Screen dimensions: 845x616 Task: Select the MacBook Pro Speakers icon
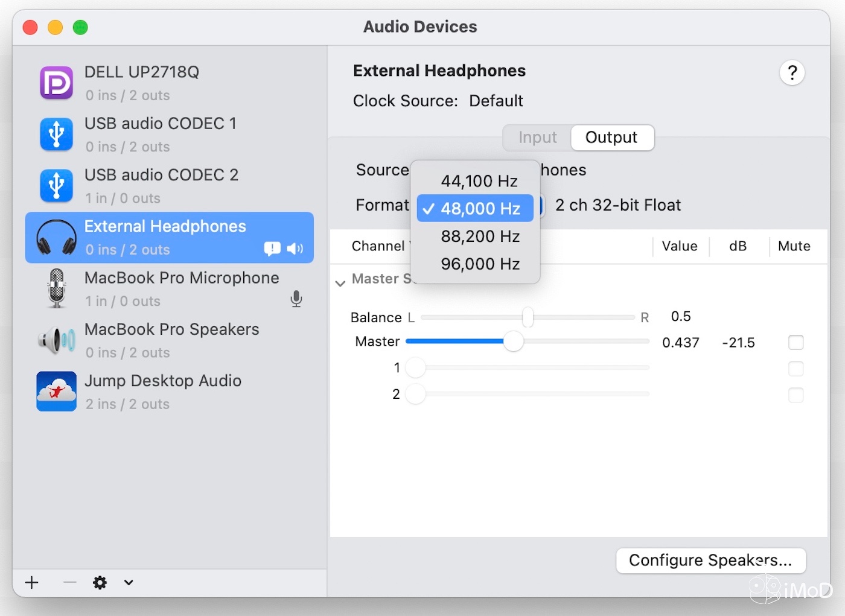point(56,340)
